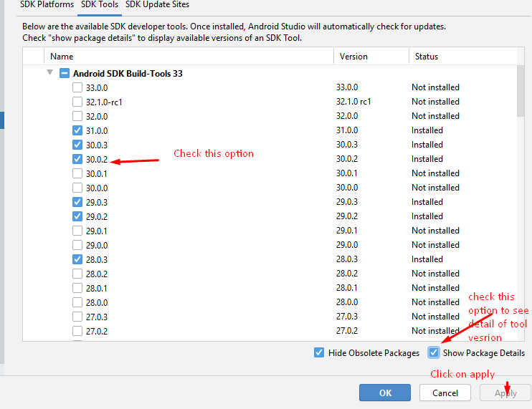Check the 29.0.1 build-tools checkbox
The width and height of the screenshot is (532, 409).
click(x=77, y=231)
